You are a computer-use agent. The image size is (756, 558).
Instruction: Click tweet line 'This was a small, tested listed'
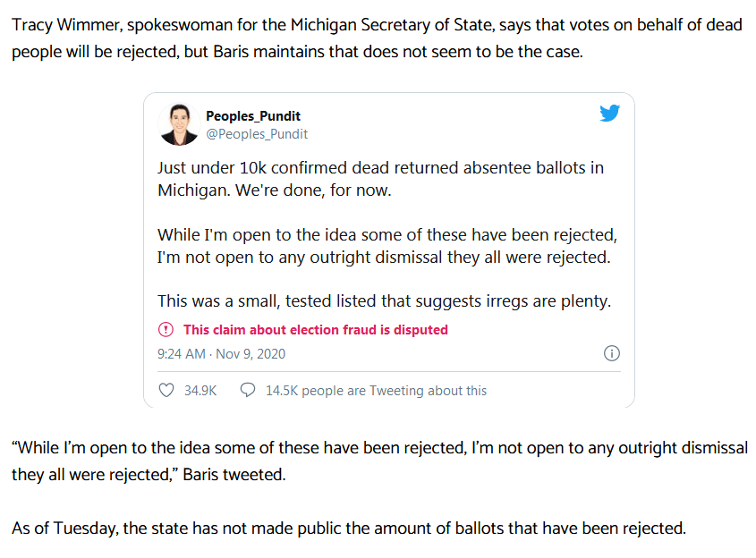(385, 301)
